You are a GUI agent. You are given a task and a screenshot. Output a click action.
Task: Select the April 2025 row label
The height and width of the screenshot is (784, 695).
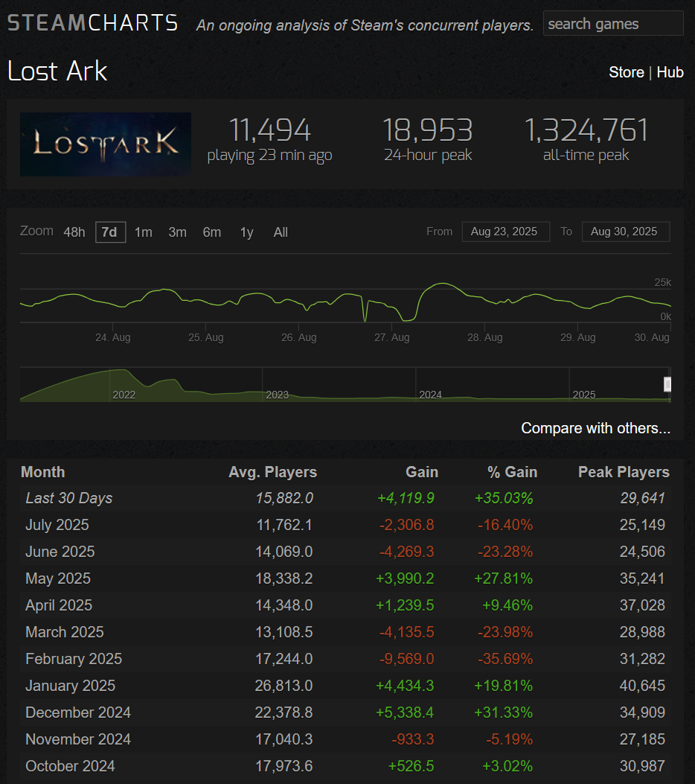pos(59,605)
